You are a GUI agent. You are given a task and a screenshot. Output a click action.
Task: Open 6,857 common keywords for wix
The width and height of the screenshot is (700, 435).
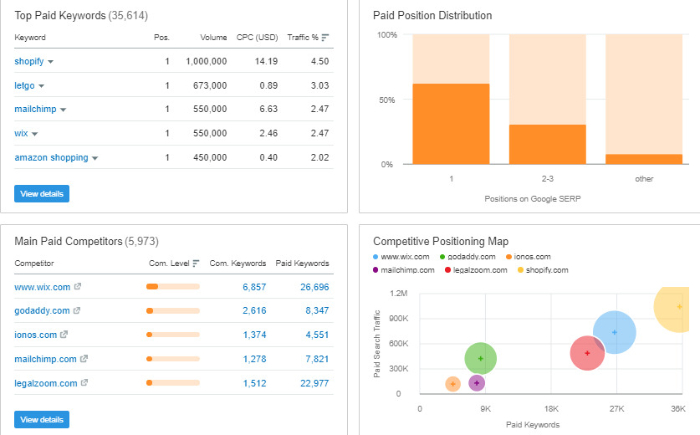click(254, 287)
